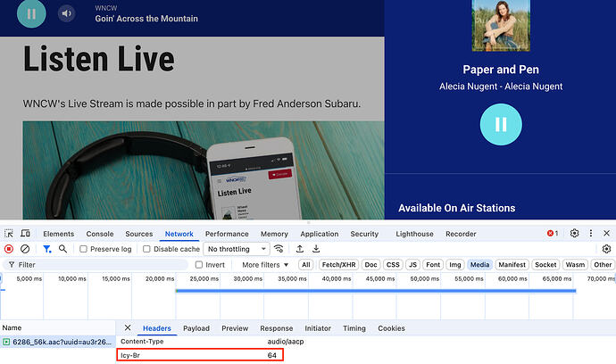Open the DevTools three-dot menu
Image resolution: width=616 pixels, height=364 pixels.
(590, 233)
